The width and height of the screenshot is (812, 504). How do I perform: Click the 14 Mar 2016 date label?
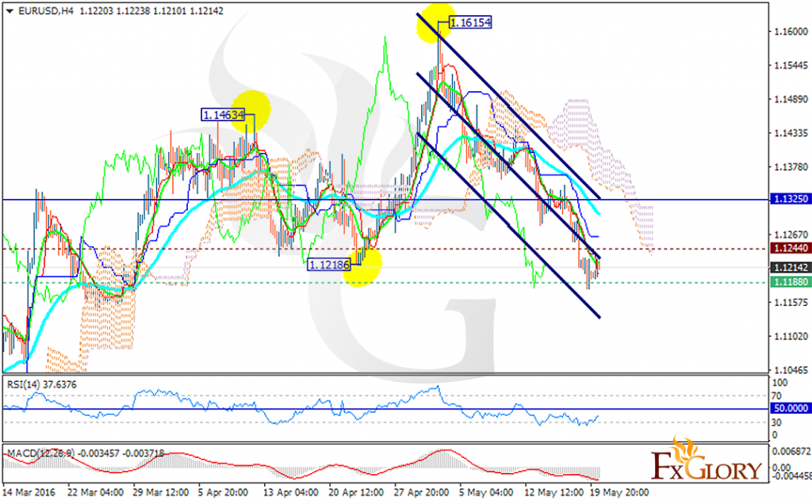(x=29, y=492)
